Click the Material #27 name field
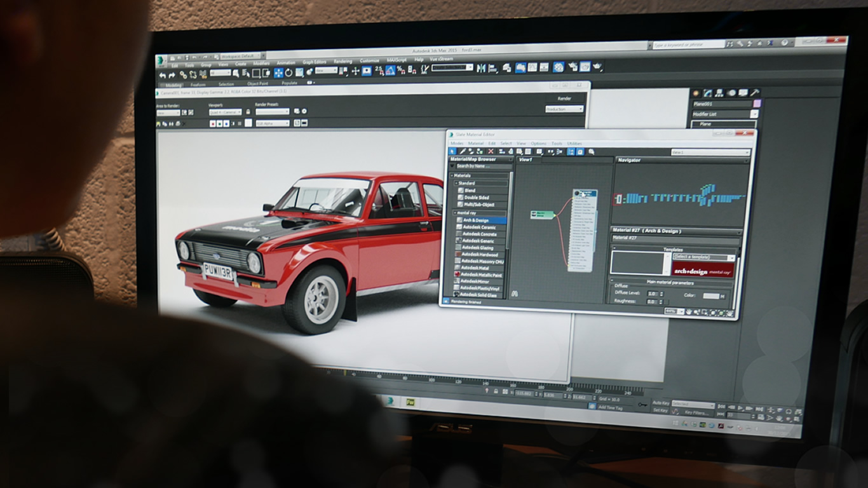 pyautogui.click(x=675, y=238)
